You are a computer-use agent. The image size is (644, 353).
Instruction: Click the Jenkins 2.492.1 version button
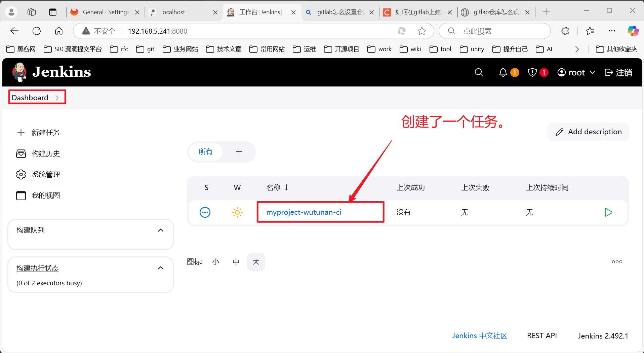(x=603, y=336)
